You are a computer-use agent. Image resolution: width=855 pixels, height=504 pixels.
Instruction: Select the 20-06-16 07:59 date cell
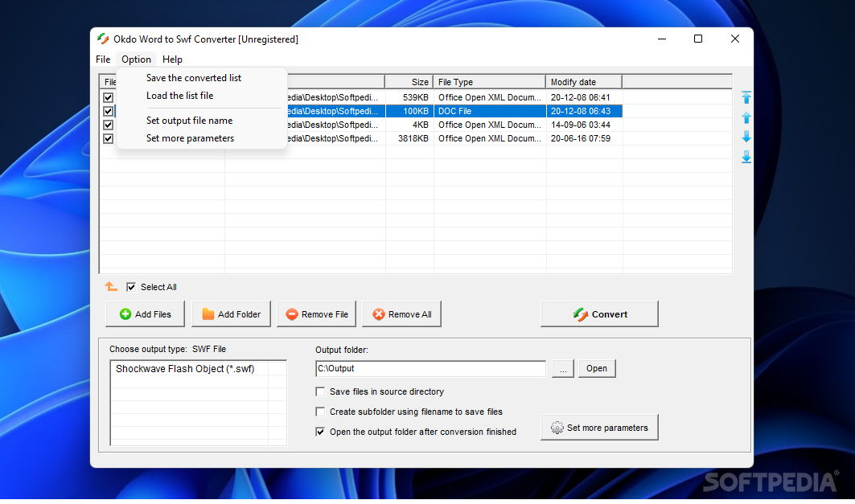click(585, 138)
